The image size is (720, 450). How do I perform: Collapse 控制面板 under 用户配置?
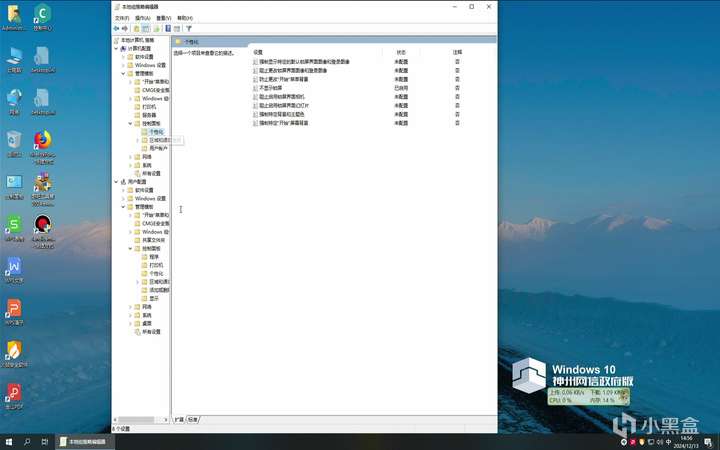(x=130, y=248)
